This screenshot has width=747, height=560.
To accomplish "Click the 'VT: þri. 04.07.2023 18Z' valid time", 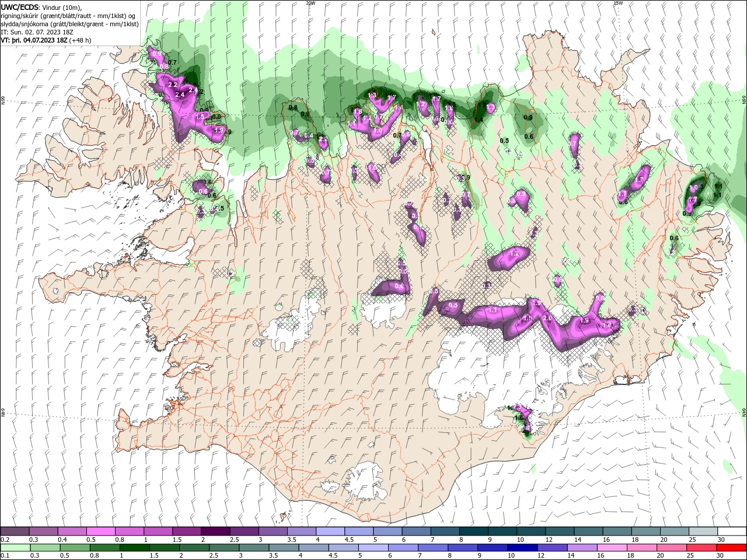I will click(x=34, y=40).
